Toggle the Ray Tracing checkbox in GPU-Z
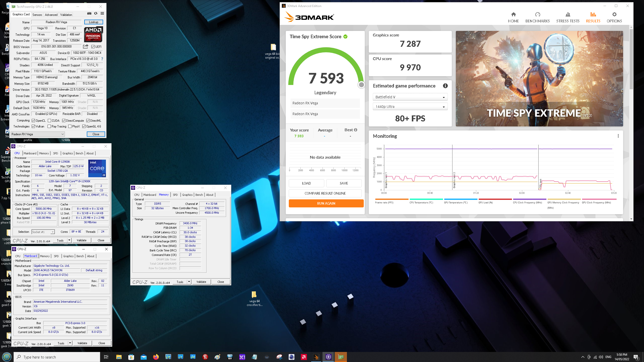Image resolution: width=644 pixels, height=362 pixels. (x=49, y=126)
